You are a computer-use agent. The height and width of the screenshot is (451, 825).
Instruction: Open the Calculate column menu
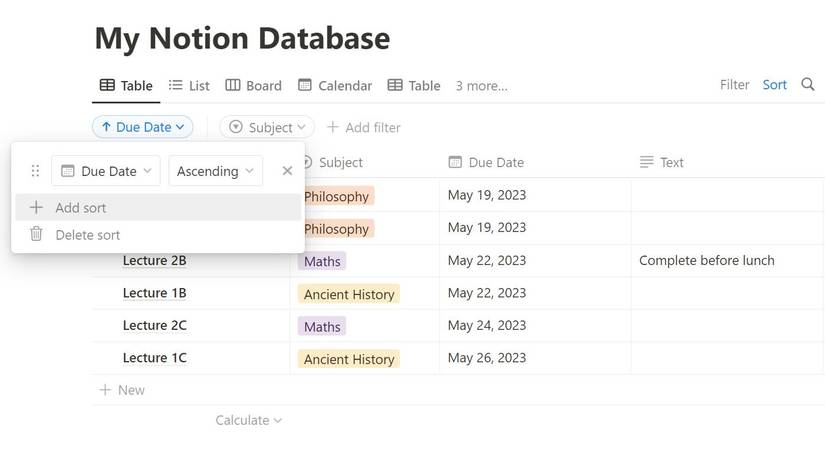coord(248,420)
